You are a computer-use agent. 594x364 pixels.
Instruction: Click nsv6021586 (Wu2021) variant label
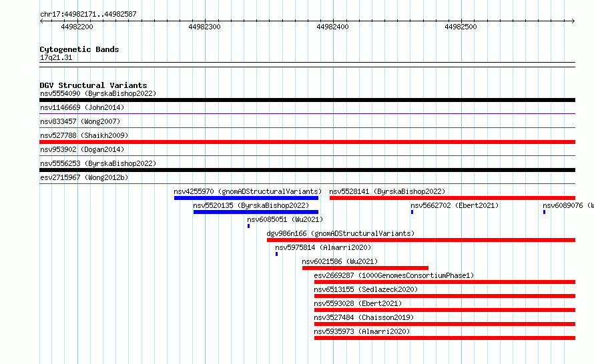tap(340, 261)
